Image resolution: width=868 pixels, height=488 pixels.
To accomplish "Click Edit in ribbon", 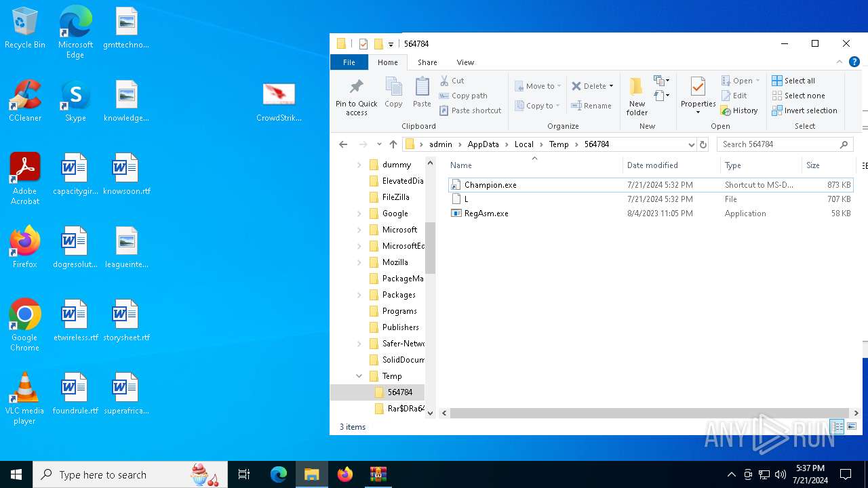I will pos(734,96).
